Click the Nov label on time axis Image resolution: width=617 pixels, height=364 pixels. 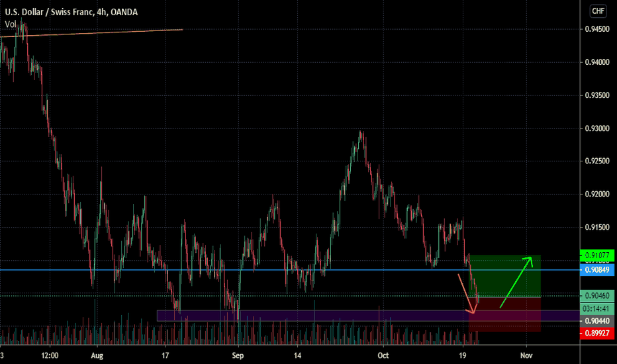point(526,356)
